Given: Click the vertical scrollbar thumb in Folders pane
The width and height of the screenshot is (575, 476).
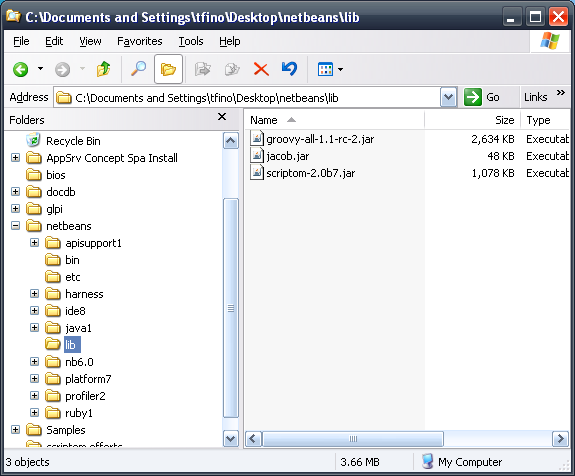Looking at the screenshot, I should (x=231, y=308).
